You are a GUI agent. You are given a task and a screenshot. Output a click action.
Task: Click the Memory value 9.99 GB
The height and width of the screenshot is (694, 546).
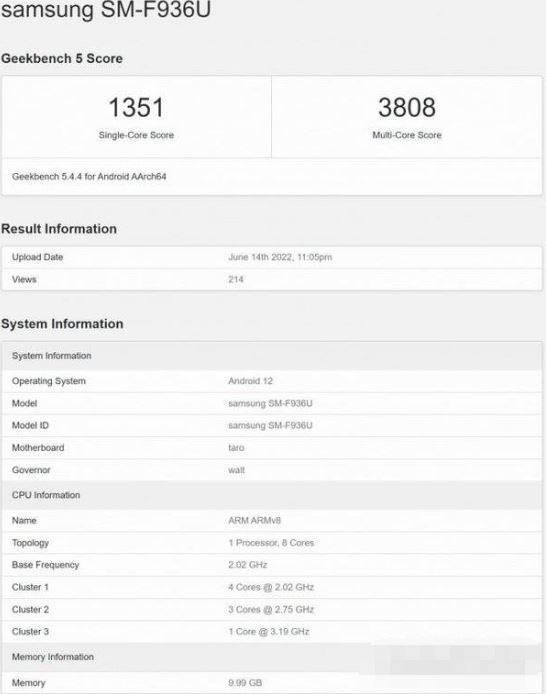[x=245, y=682]
